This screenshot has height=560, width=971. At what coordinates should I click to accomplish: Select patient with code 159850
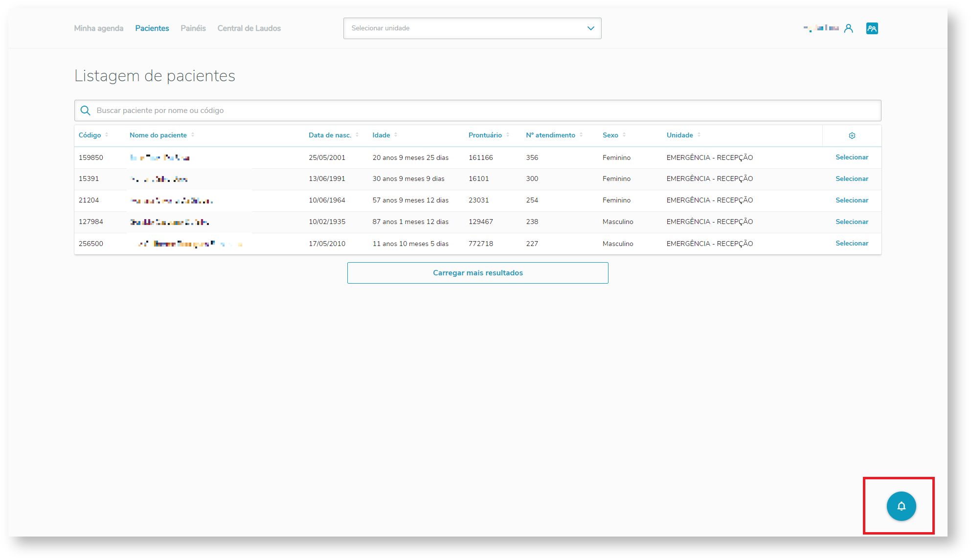852,157
